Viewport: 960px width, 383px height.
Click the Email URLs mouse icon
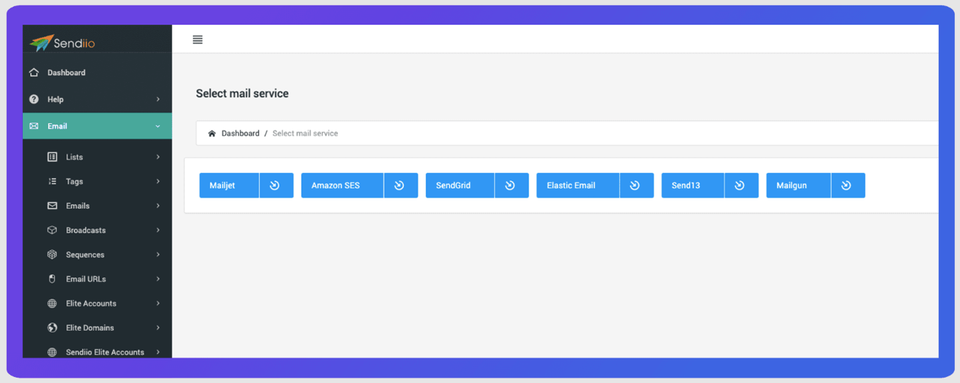pyautogui.click(x=52, y=279)
